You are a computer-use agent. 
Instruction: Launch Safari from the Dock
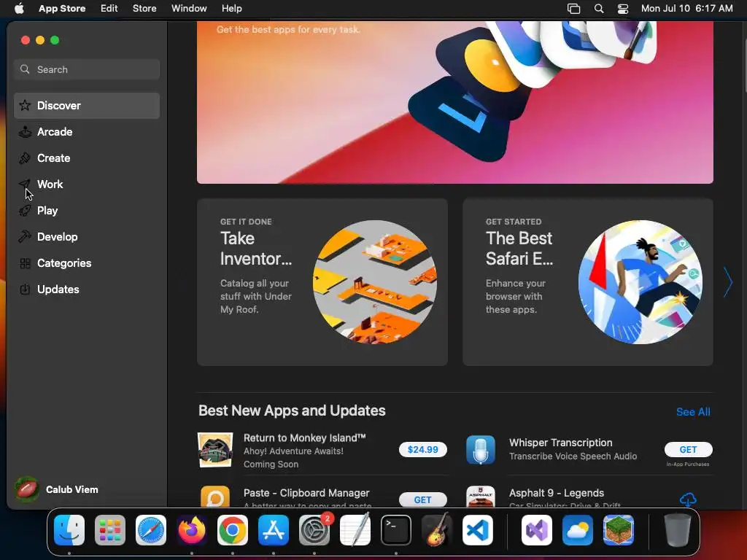tap(151, 530)
